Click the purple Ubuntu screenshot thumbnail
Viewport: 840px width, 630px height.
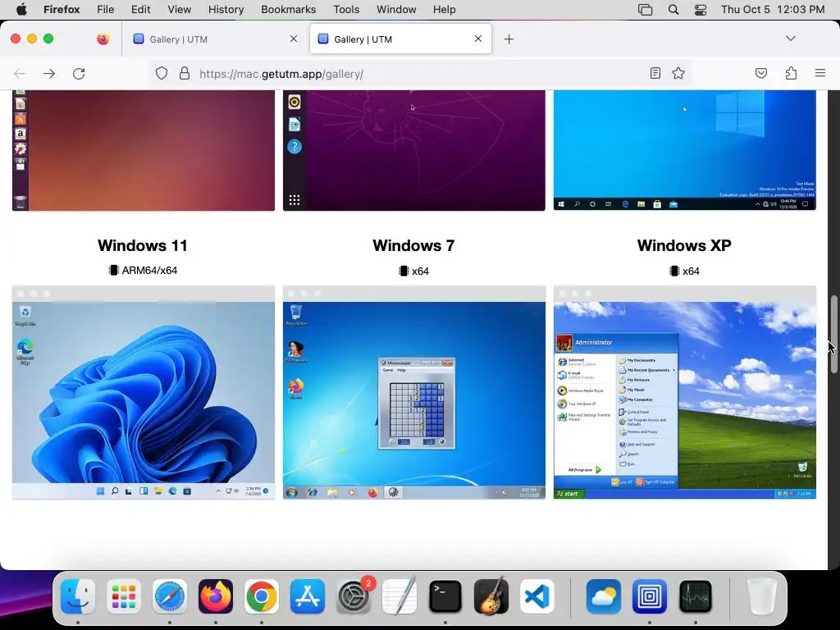pyautogui.click(x=414, y=150)
